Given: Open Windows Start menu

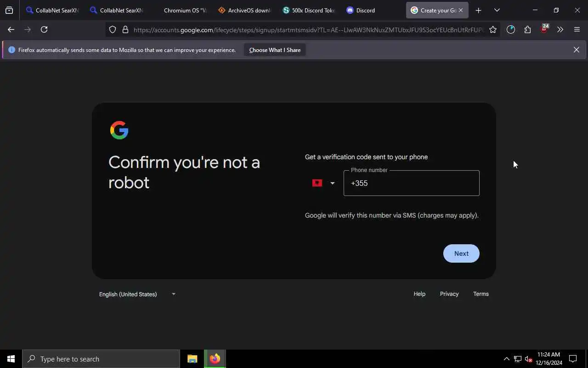Looking at the screenshot, I should [x=11, y=359].
